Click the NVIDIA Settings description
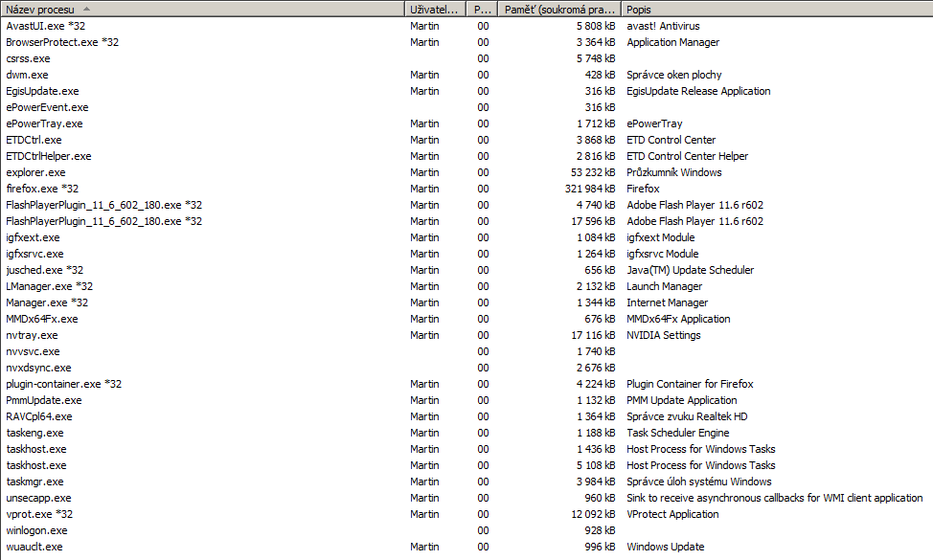 pos(664,335)
